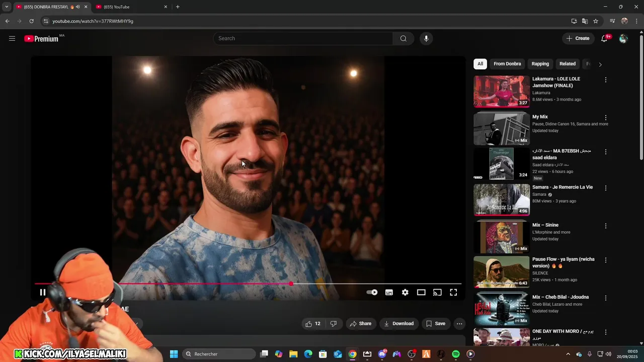Go to YouTube Premium home logo
The image size is (644, 362).
click(41, 39)
